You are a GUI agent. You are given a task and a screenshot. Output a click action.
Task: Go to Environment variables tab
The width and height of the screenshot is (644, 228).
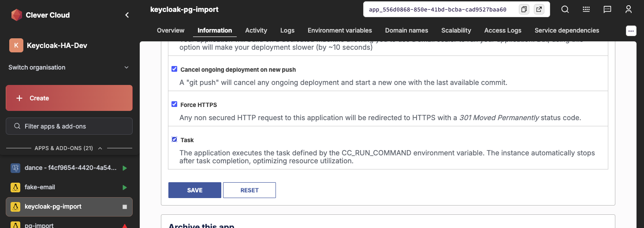(x=340, y=30)
